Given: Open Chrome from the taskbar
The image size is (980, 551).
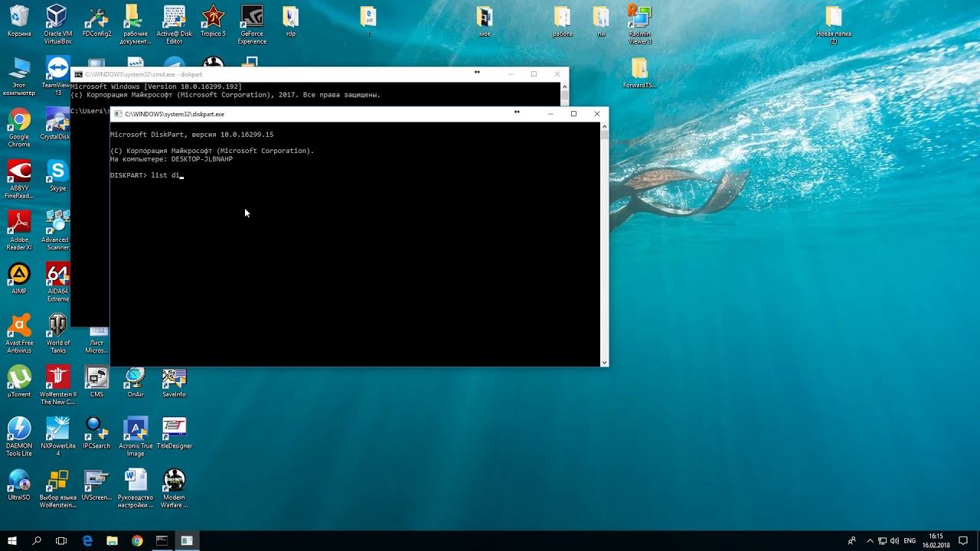Looking at the screenshot, I should (x=137, y=540).
